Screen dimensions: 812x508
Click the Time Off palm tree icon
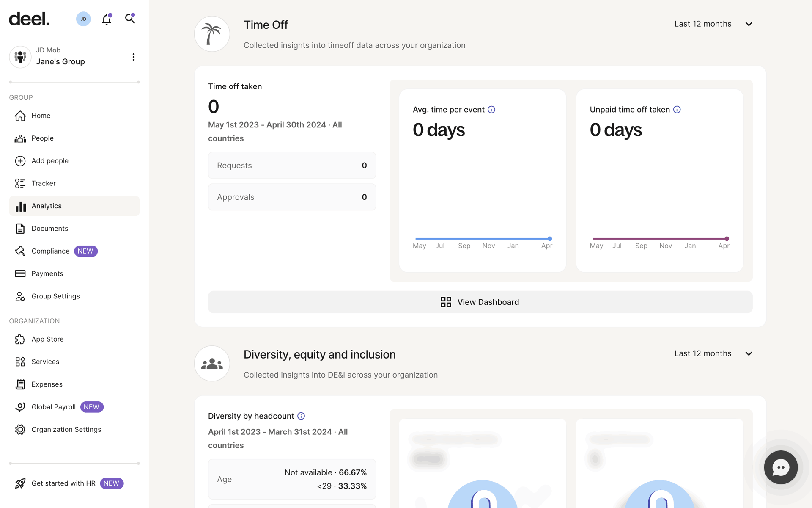[x=212, y=34]
